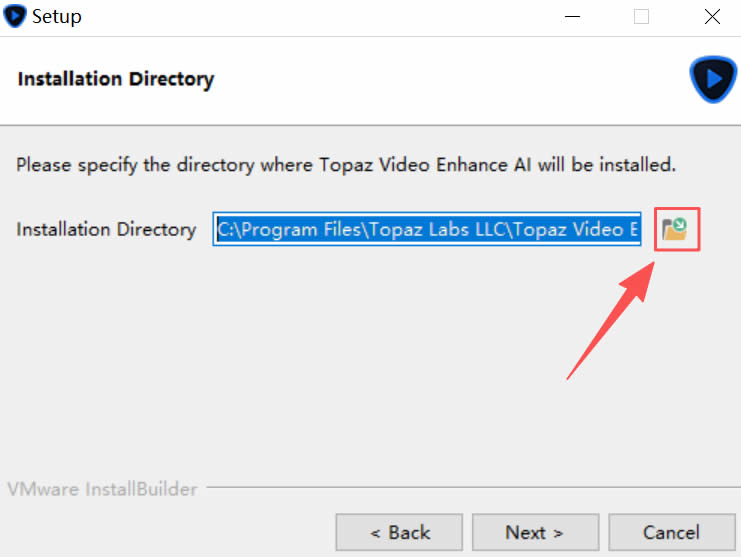Close the Setup installer window

click(712, 17)
